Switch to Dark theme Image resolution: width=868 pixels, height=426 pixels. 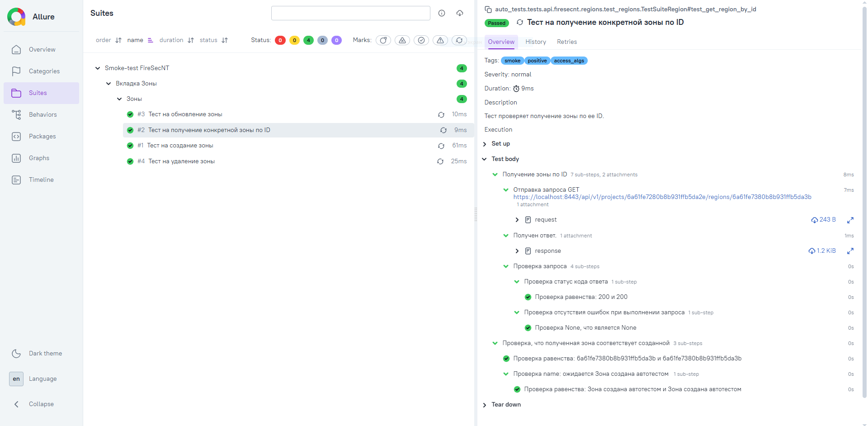41,354
